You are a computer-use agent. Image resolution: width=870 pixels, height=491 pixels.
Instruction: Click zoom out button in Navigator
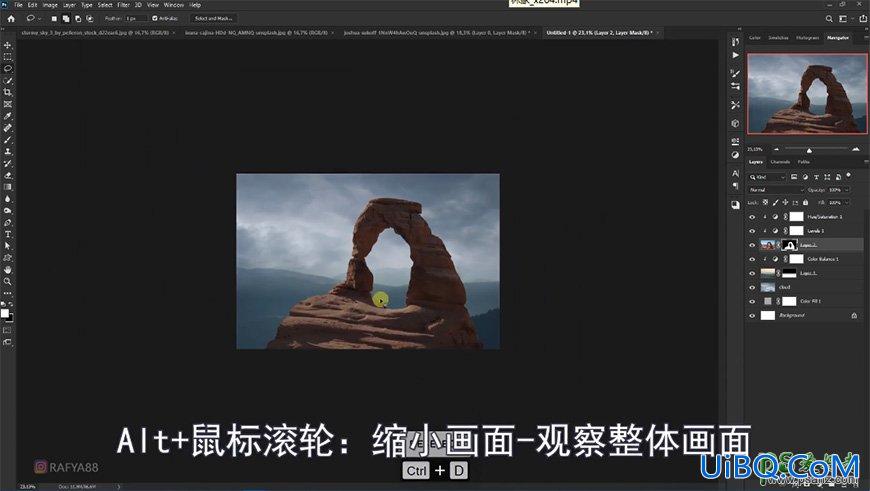pyautogui.click(x=776, y=149)
